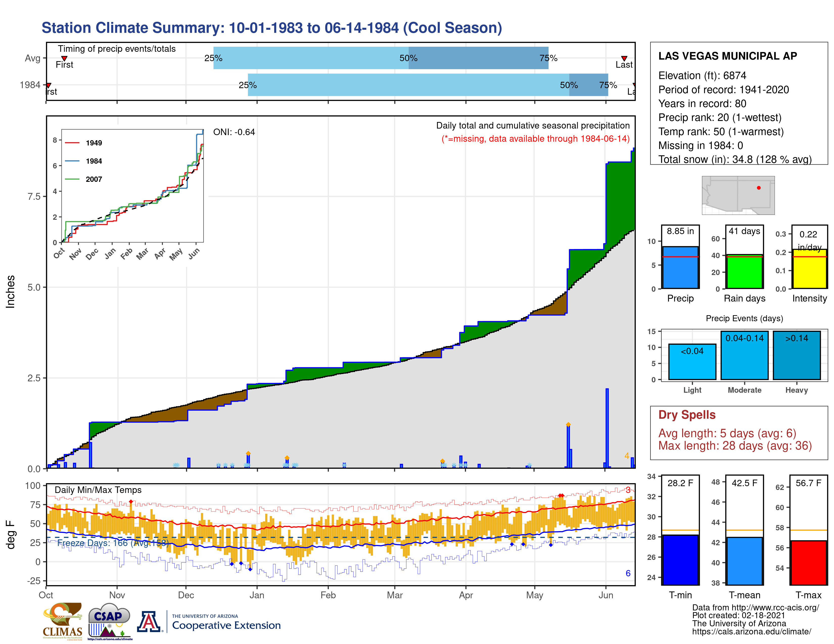Click the 'ONI: -0.64' label
Viewport: 834px width, 644px height.
tap(234, 132)
